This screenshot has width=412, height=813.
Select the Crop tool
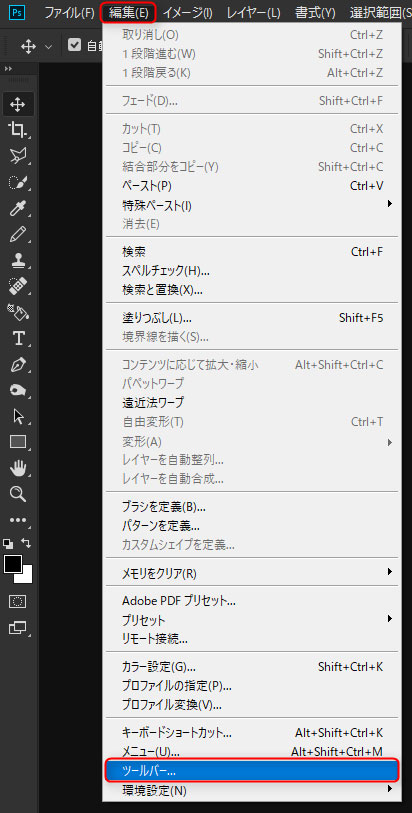[18, 130]
